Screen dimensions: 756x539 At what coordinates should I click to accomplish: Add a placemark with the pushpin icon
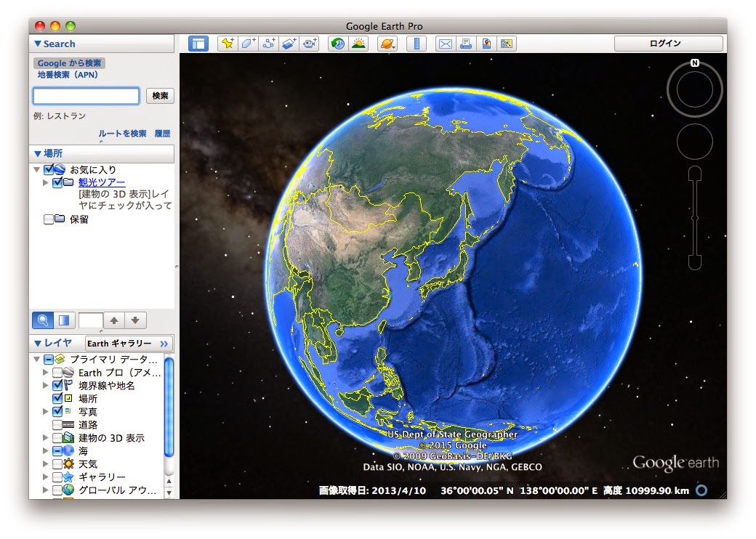pos(228,44)
